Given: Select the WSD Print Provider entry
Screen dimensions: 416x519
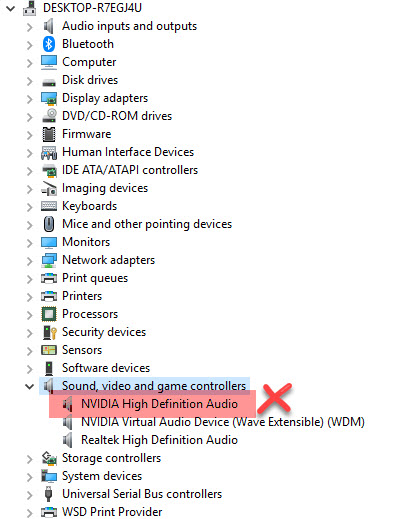Looking at the screenshot, I should point(112,512).
